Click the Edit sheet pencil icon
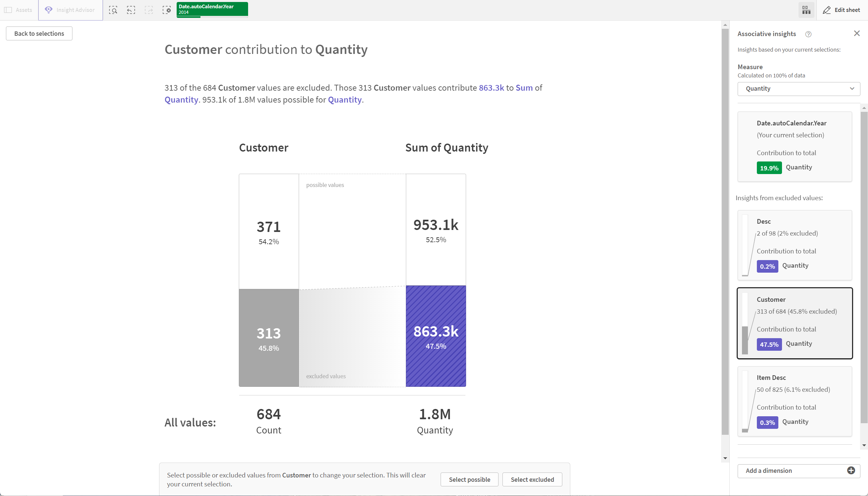Image resolution: width=868 pixels, height=496 pixels. coord(827,10)
